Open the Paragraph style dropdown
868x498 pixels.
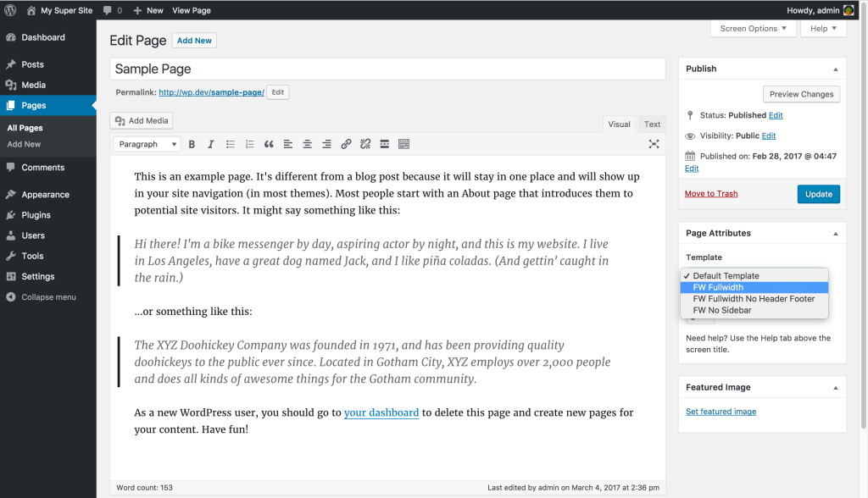147,144
